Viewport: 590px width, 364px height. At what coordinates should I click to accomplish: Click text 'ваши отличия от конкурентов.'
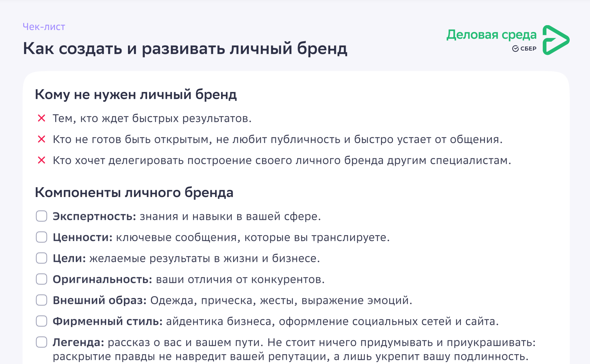pyautogui.click(x=240, y=280)
